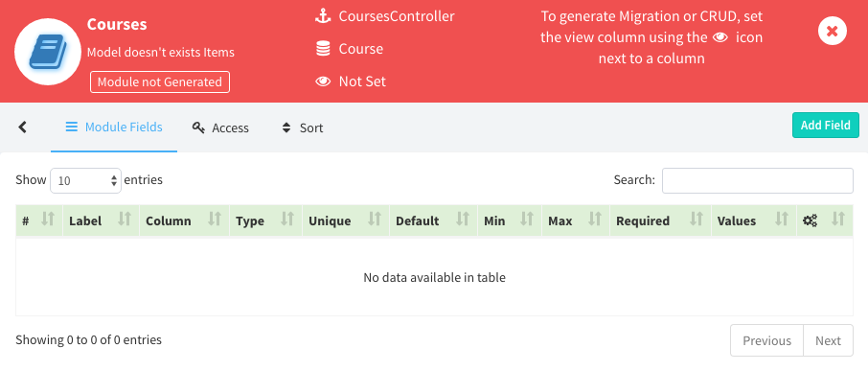Click the "Model doesn't exists Items" text
This screenshot has width=868, height=371.
tap(161, 53)
